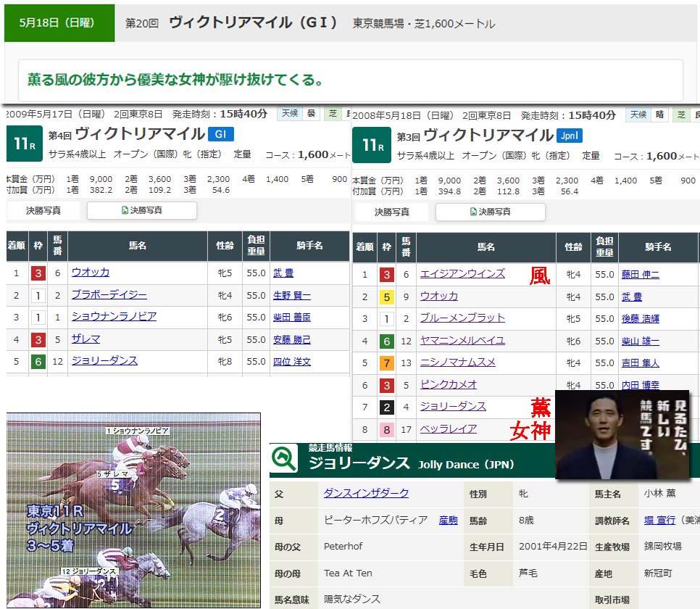Click the green 11R badge for 第3回 race
The width and height of the screenshot is (700, 609).
tap(372, 146)
